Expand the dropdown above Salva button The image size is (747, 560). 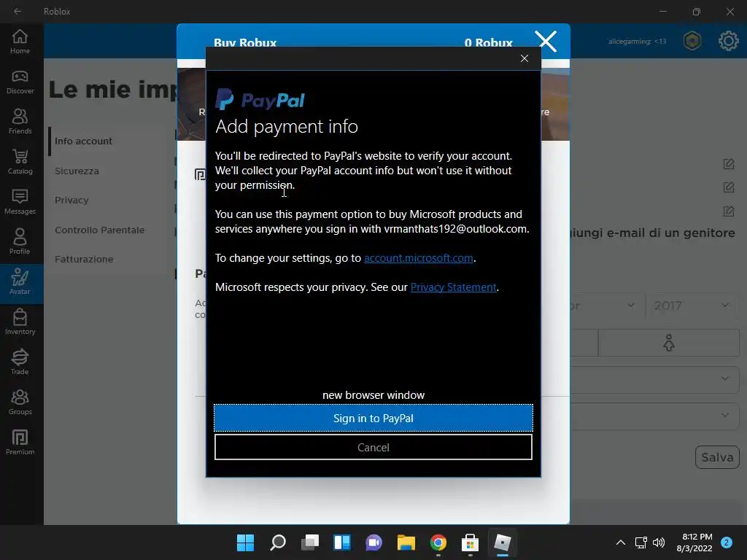[x=654, y=416]
